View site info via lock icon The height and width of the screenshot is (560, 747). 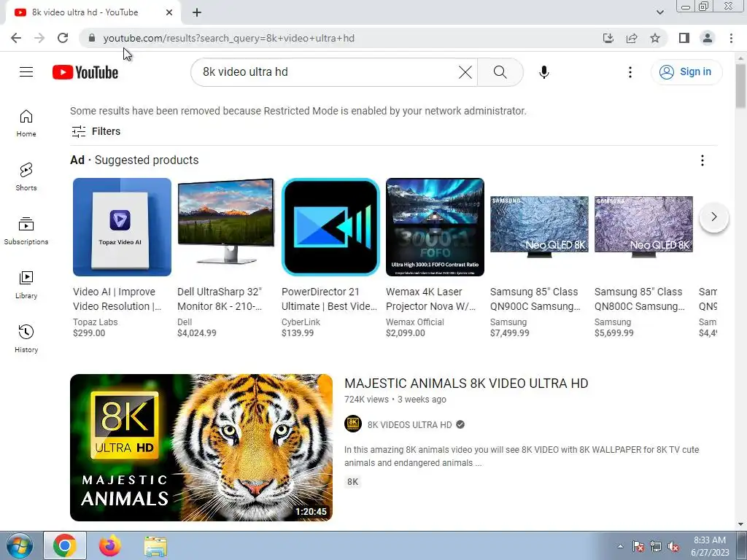tap(92, 38)
